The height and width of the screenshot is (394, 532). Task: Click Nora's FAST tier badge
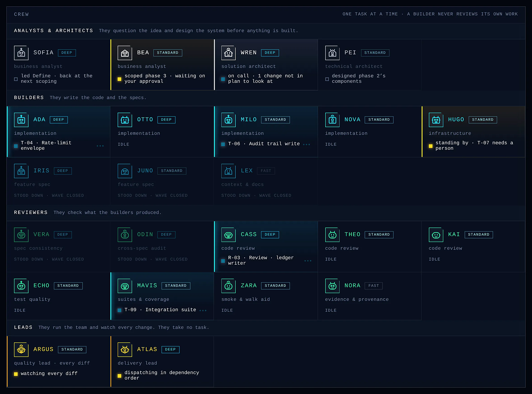(374, 286)
